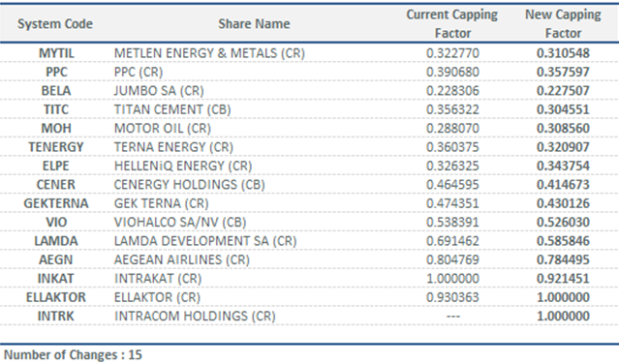Click current capping factor 0.464595

point(452,185)
